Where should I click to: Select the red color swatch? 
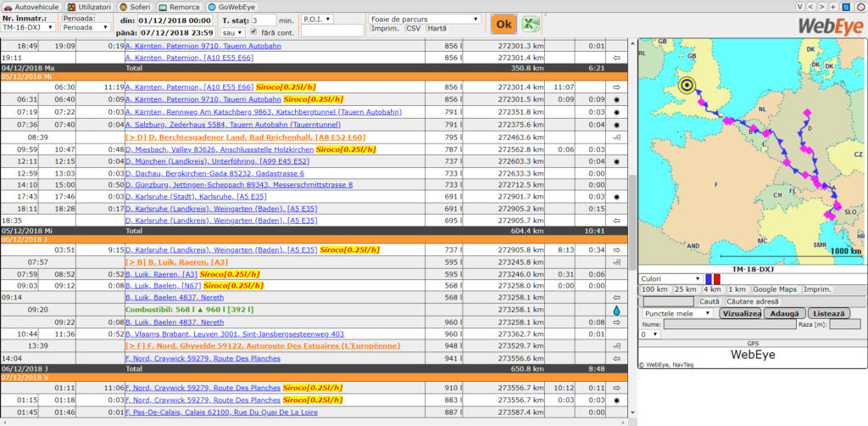tap(716, 278)
